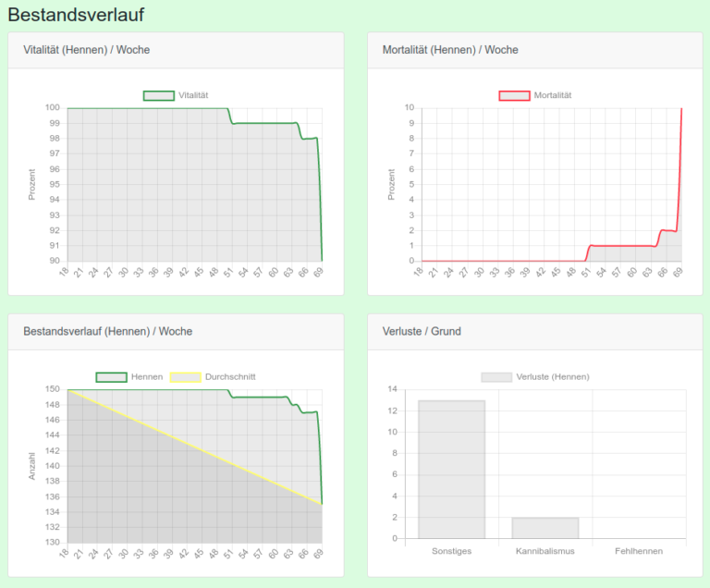This screenshot has height=588, width=710.
Task: Click the Sonstiges axis label
Action: [451, 551]
